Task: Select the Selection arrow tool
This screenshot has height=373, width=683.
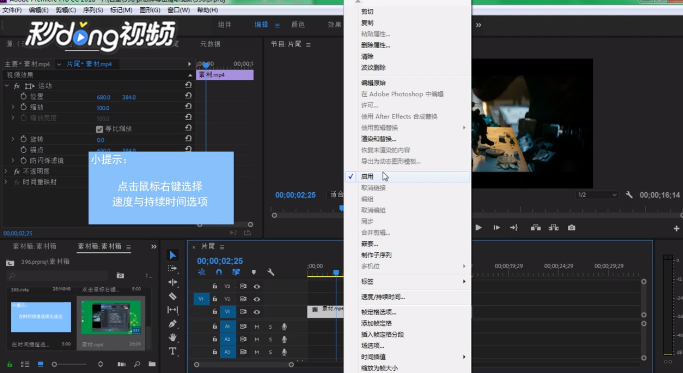Action: tap(173, 255)
